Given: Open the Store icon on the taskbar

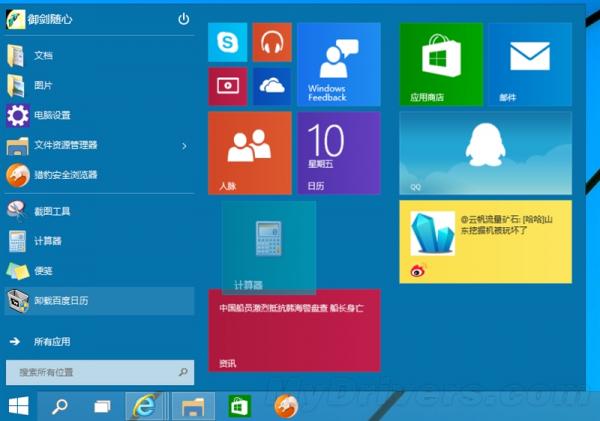Looking at the screenshot, I should point(240,406).
